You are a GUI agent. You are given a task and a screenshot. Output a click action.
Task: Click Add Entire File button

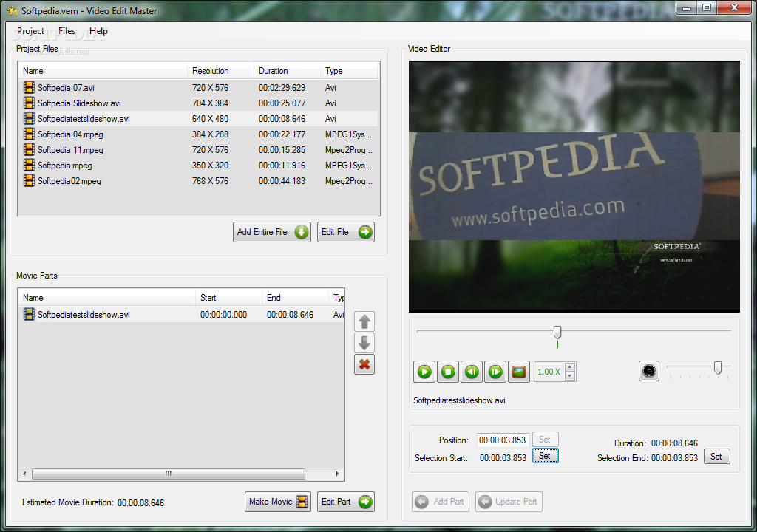pos(272,232)
